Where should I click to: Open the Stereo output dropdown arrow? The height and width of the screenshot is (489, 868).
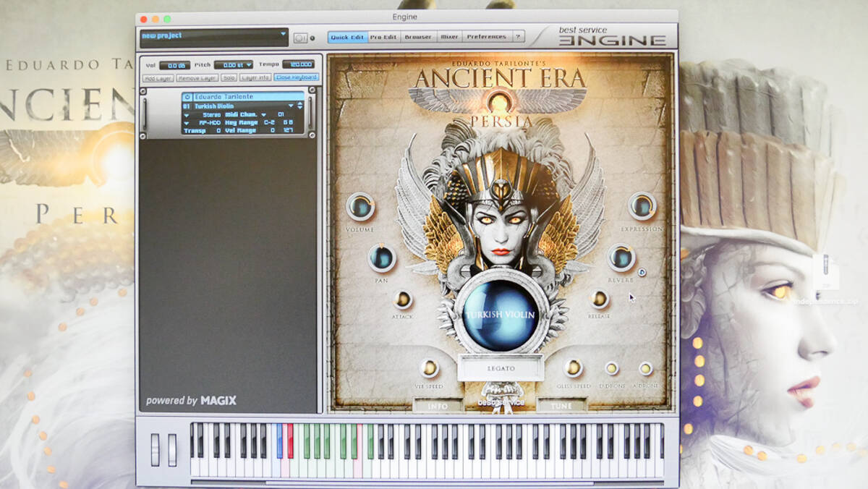click(x=187, y=114)
